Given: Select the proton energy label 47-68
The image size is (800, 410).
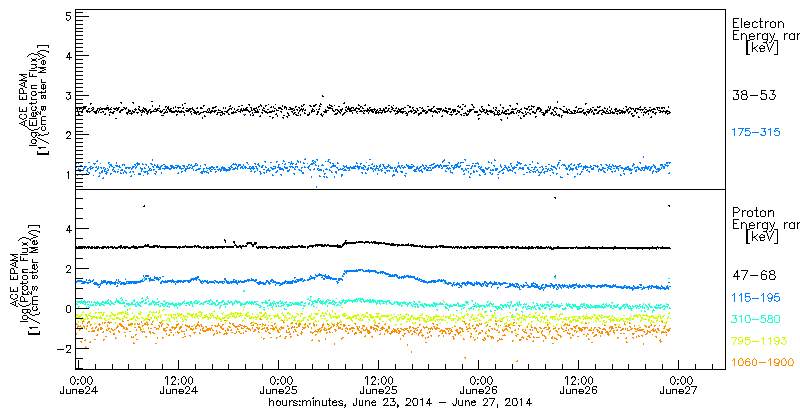Looking at the screenshot, I should (x=754, y=276).
